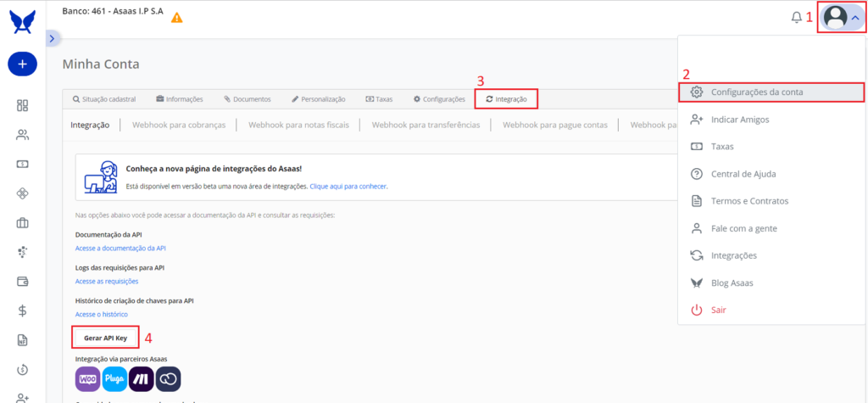
Task: Choose Sair to log out
Action: 717,310
